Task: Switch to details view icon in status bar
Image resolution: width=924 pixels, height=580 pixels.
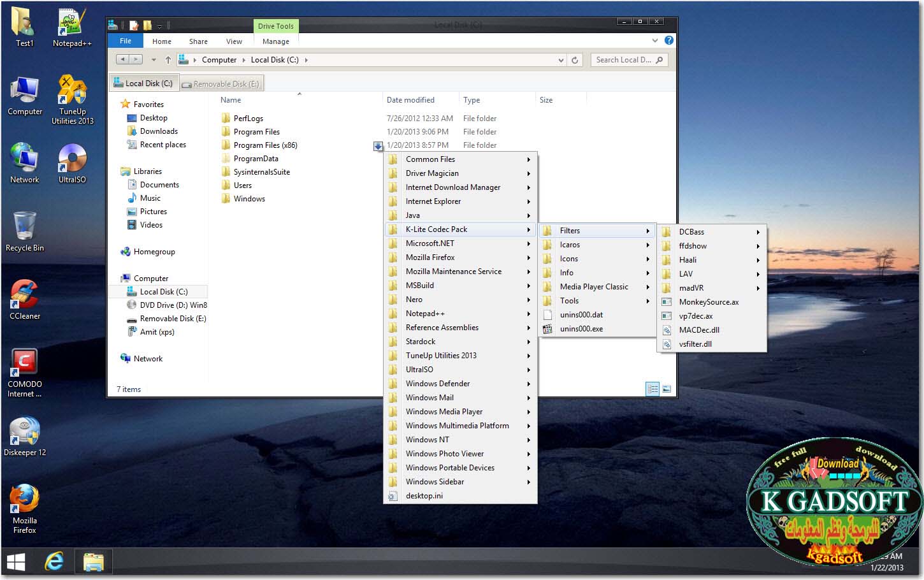Action: coord(653,389)
